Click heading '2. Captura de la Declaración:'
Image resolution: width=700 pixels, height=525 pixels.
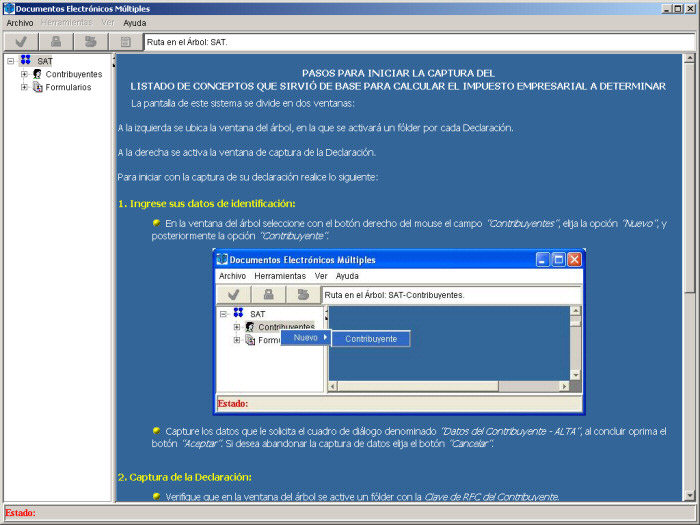[185, 477]
